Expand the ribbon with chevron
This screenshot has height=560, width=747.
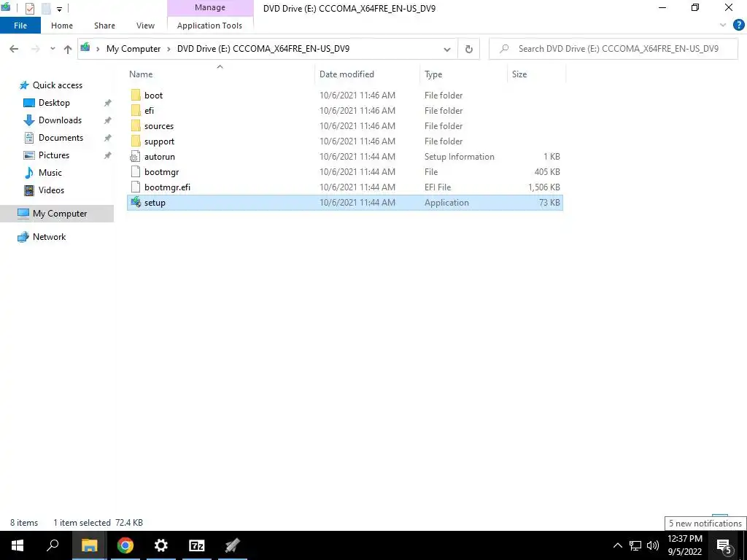coord(723,26)
